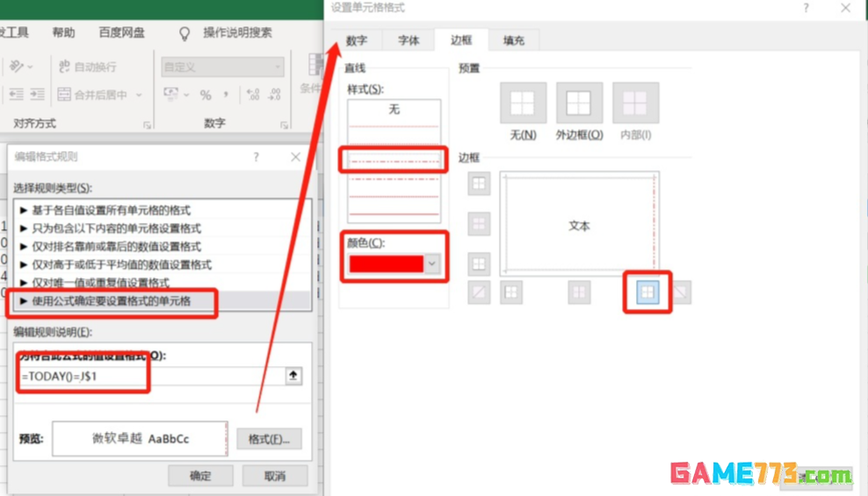Click the red border color swatch

tap(387, 264)
